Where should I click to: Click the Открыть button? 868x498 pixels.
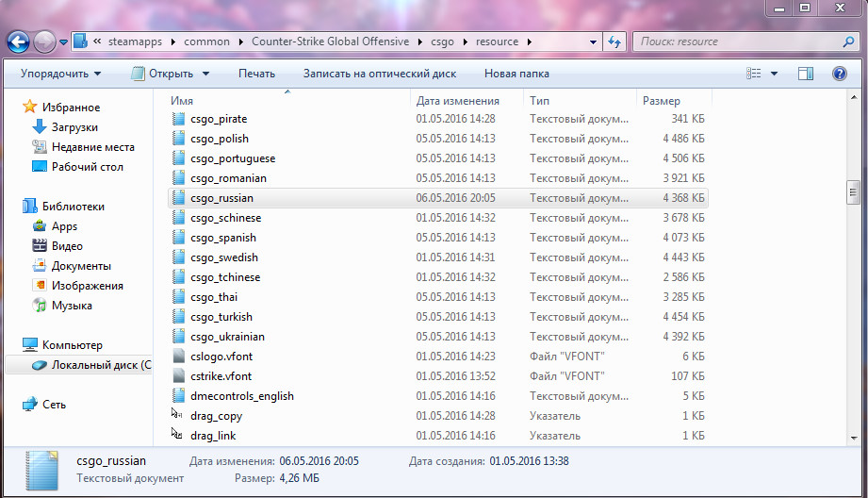[162, 74]
